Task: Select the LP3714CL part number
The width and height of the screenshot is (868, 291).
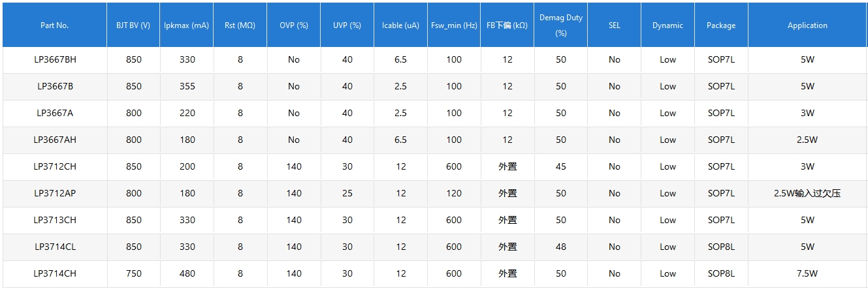Action: click(55, 247)
